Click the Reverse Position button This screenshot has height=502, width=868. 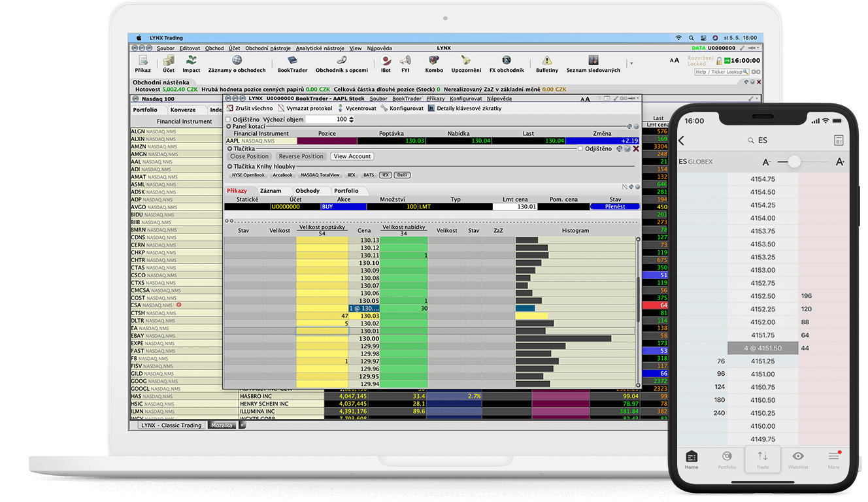[301, 156]
